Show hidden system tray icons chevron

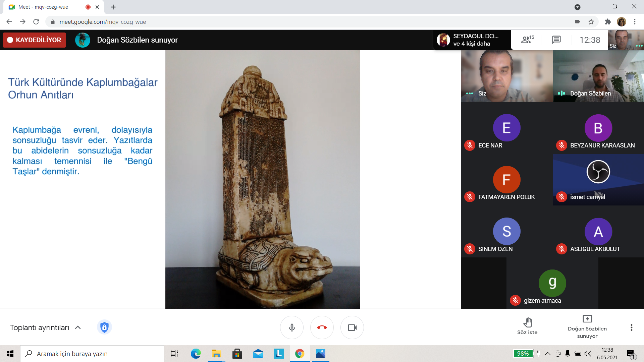(x=548, y=354)
